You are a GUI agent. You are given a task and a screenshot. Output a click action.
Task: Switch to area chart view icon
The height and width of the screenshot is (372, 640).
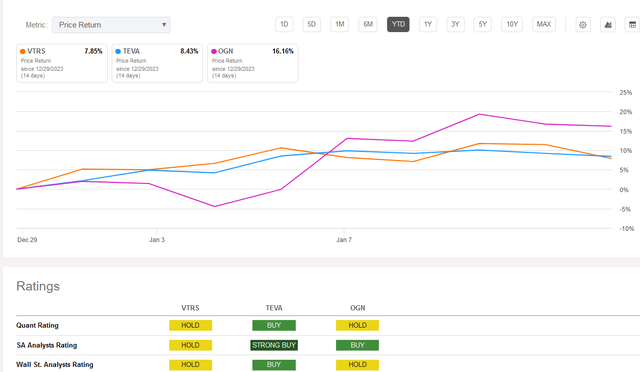pos(608,25)
